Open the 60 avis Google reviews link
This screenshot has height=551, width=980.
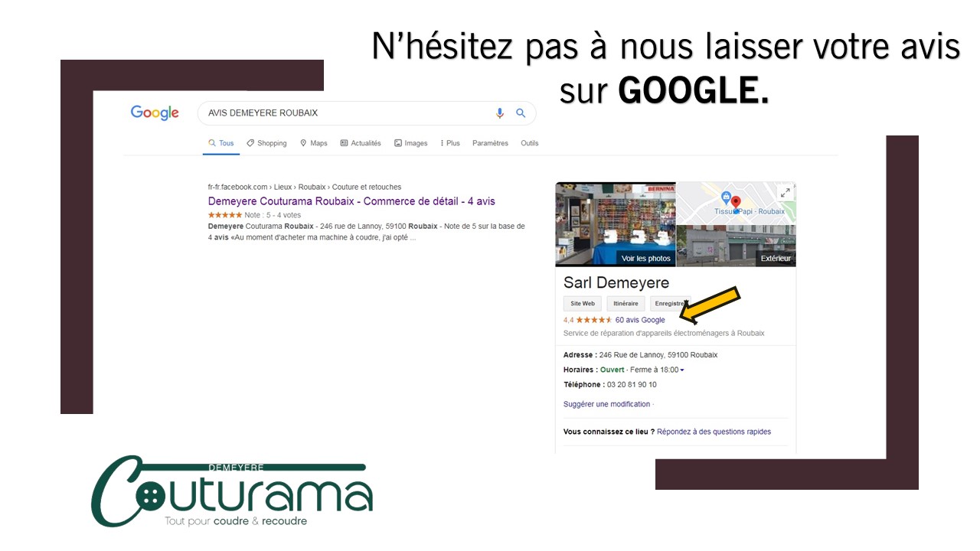(x=640, y=320)
